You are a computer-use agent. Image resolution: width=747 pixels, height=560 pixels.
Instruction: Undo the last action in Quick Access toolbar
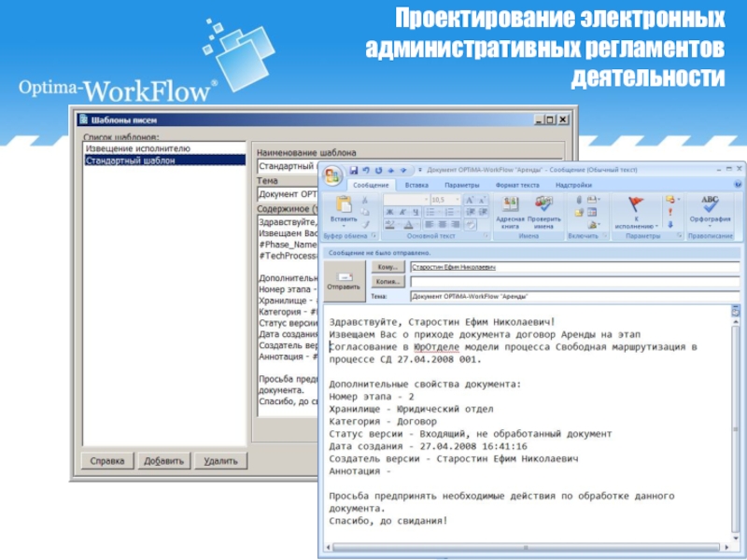point(366,170)
